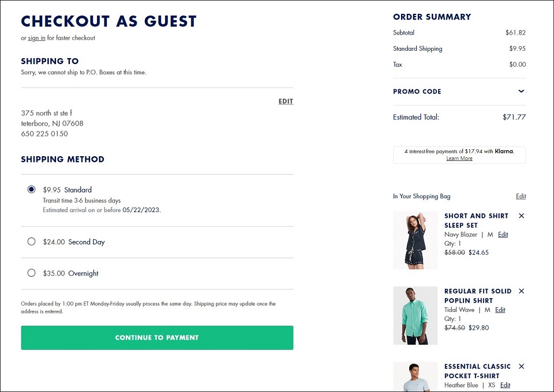Select the $9.95 Standard shipping radio
The height and width of the screenshot is (392, 554).
tap(31, 190)
